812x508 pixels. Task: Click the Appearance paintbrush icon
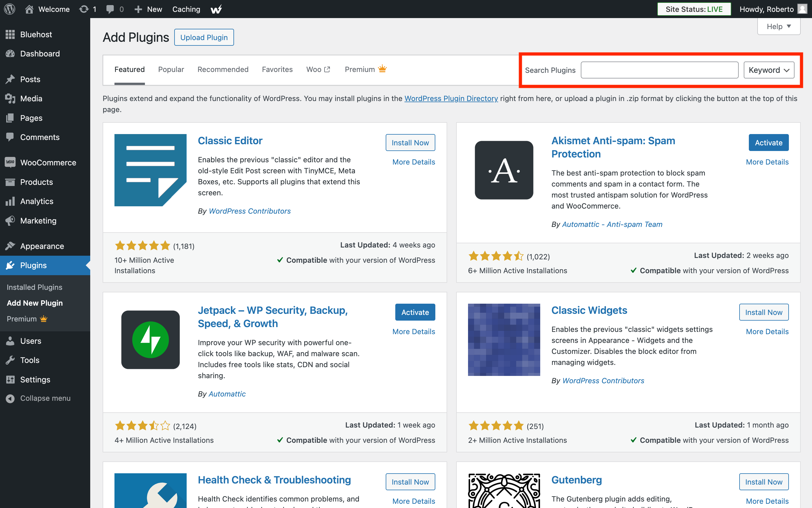10,246
